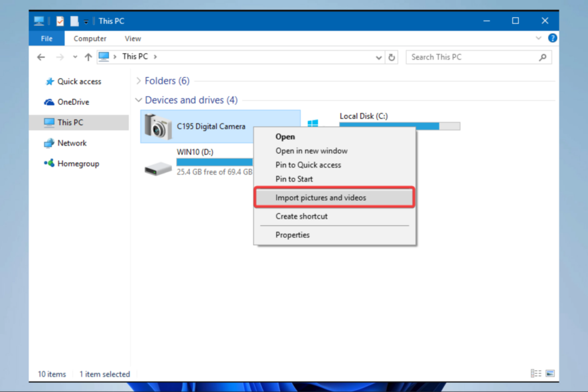This screenshot has height=392, width=588.
Task: Select Homegroup in the navigation pane
Action: point(78,163)
